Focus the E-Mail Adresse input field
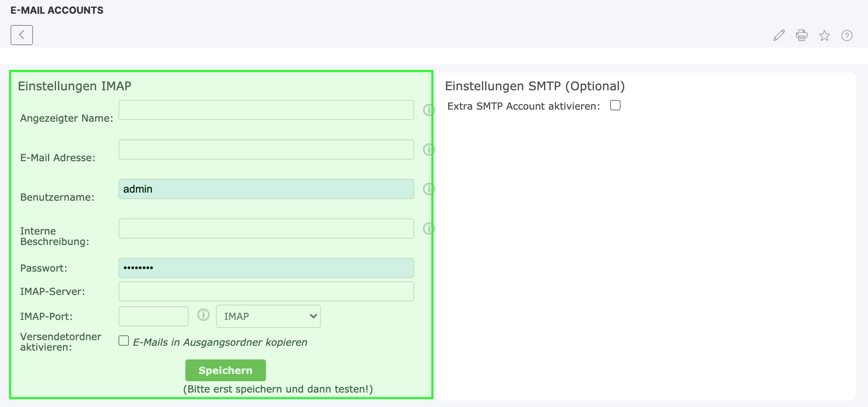Screen dimensions: 868x407 coord(266,150)
